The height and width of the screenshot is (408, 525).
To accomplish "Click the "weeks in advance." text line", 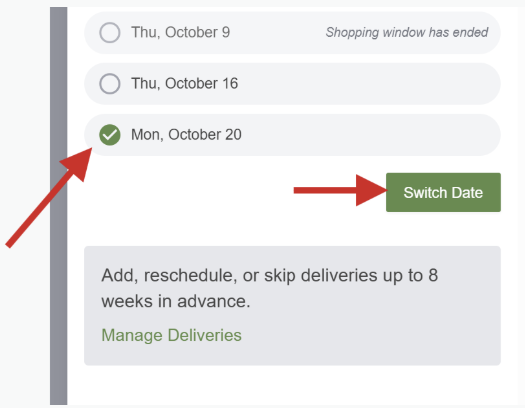I will click(176, 301).
